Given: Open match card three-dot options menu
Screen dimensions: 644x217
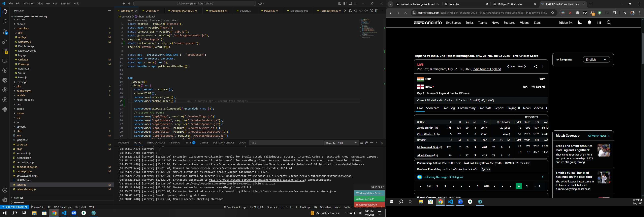Looking at the screenshot, I should (x=543, y=67).
